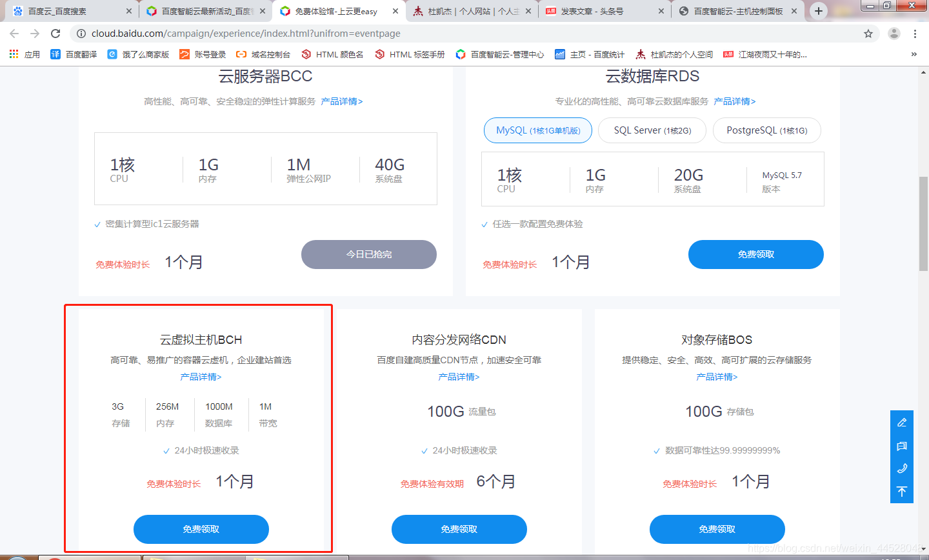Image resolution: width=929 pixels, height=560 pixels.
Task: Click the MySQL 5.7 版本 text
Action: tap(782, 182)
